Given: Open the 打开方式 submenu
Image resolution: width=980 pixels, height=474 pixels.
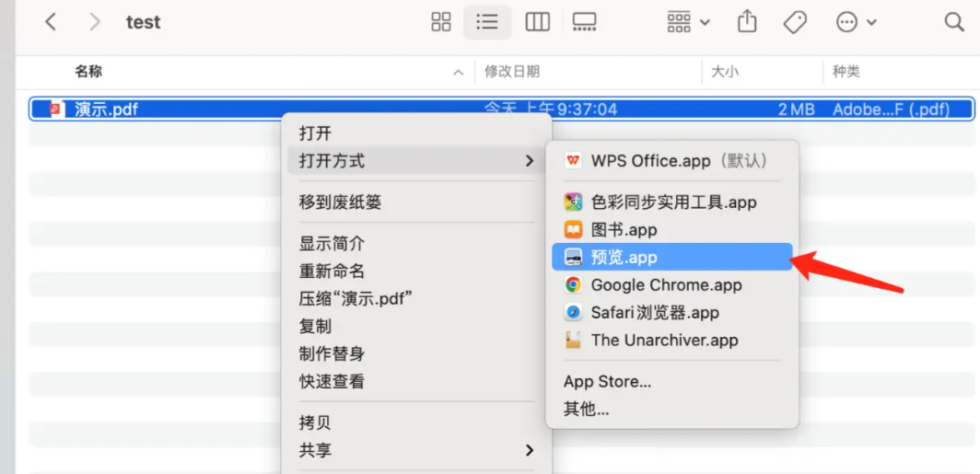Looking at the screenshot, I should click(x=417, y=161).
